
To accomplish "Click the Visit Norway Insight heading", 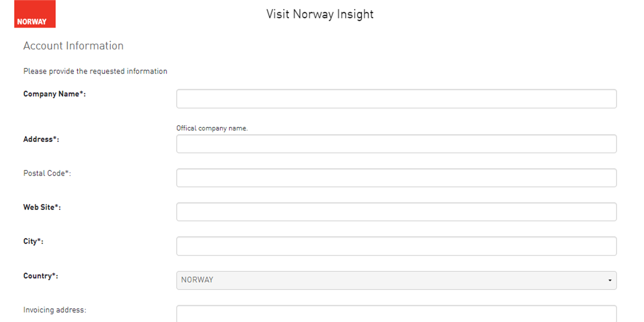I will tap(320, 14).
